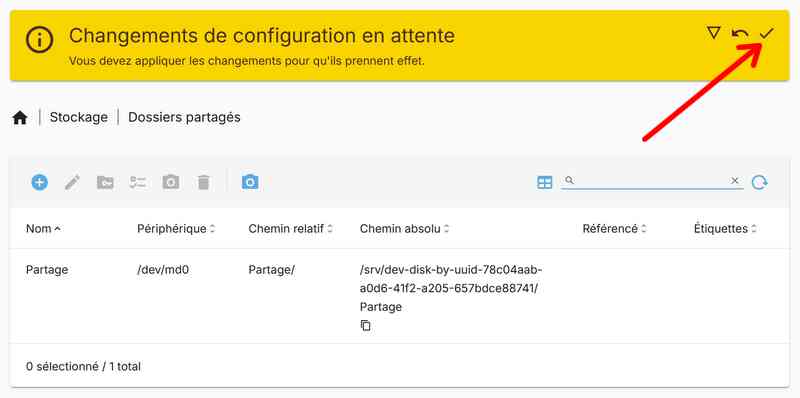The image size is (800, 398).
Task: Click the absolute path /srv/dev-disk-by-uuid text
Action: [451, 288]
